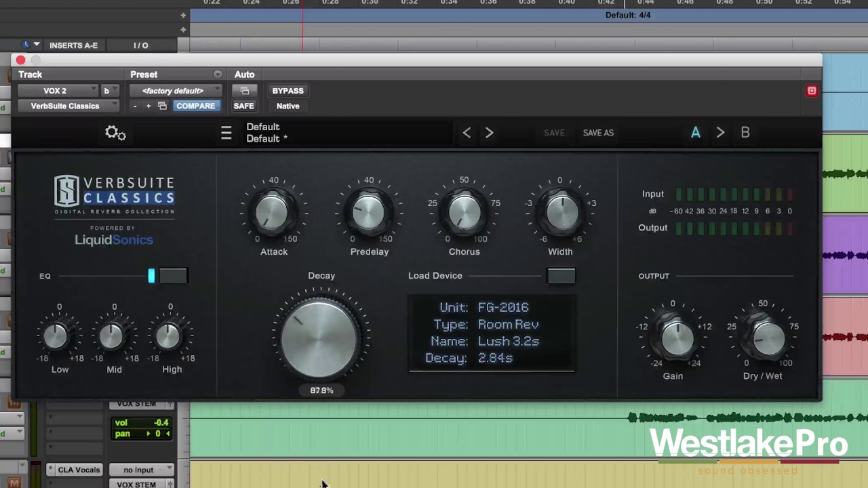This screenshot has height=488, width=868.
Task: Click the I / O column header
Action: [140, 45]
